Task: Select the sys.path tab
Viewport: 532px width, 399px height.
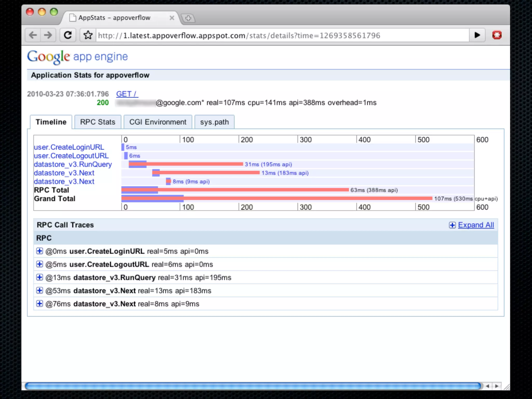Action: [x=214, y=122]
